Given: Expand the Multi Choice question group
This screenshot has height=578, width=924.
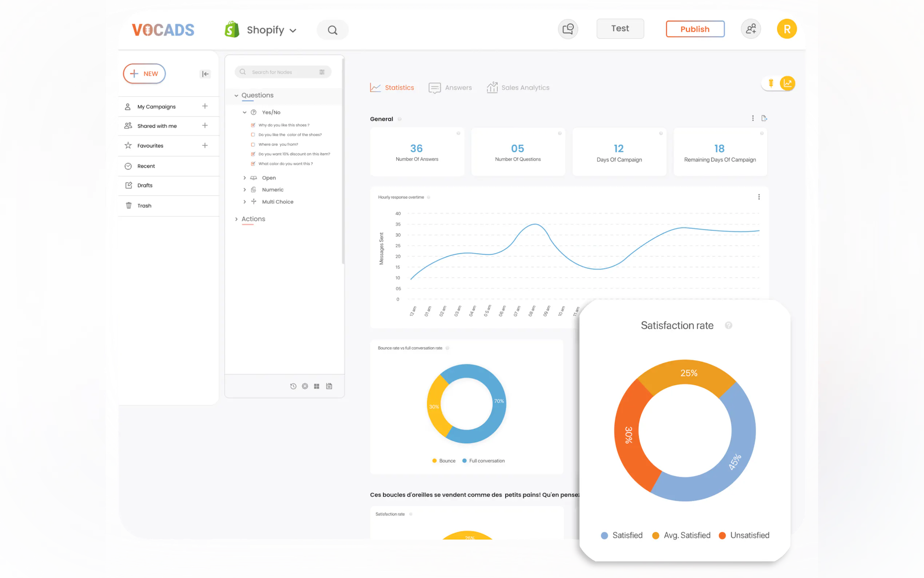Looking at the screenshot, I should pos(244,202).
